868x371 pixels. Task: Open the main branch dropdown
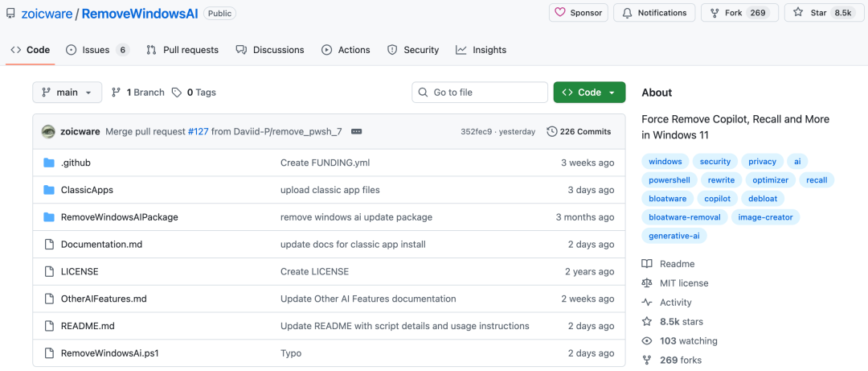68,93
